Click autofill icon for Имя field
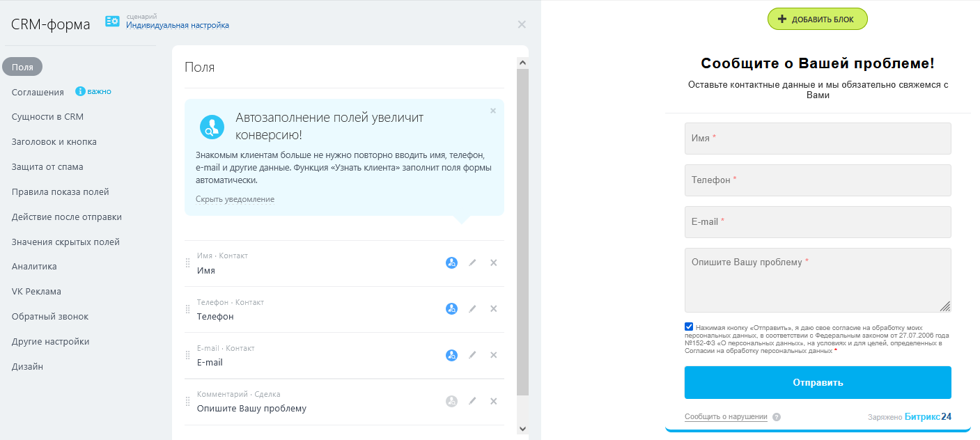The width and height of the screenshot is (980, 440). [451, 263]
